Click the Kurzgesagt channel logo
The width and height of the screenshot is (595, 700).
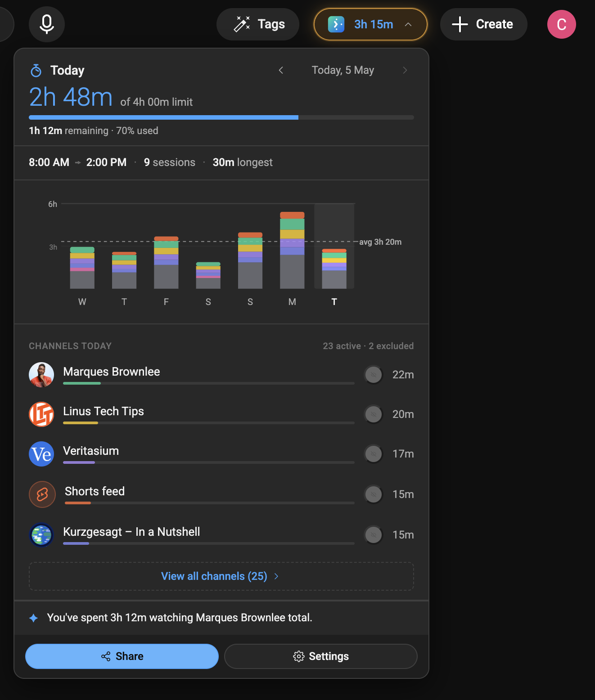click(41, 535)
